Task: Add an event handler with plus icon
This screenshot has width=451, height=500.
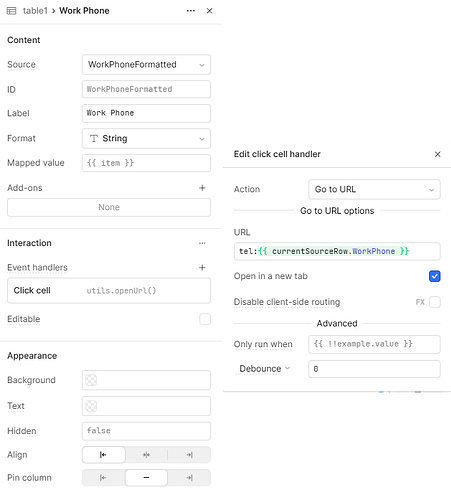Action: [x=202, y=268]
